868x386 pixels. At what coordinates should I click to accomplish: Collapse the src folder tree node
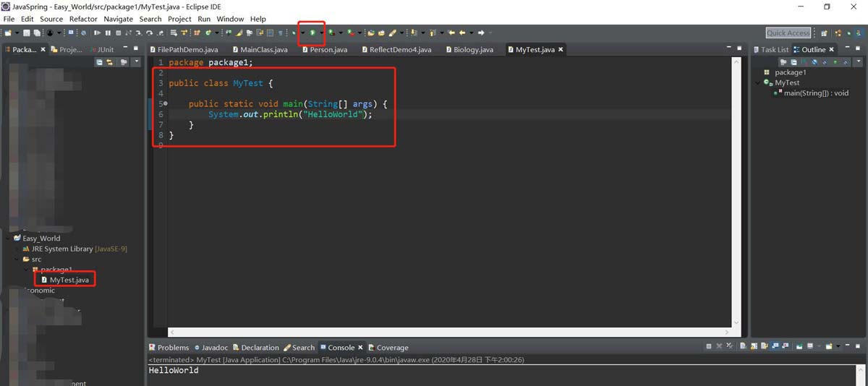[x=17, y=259]
